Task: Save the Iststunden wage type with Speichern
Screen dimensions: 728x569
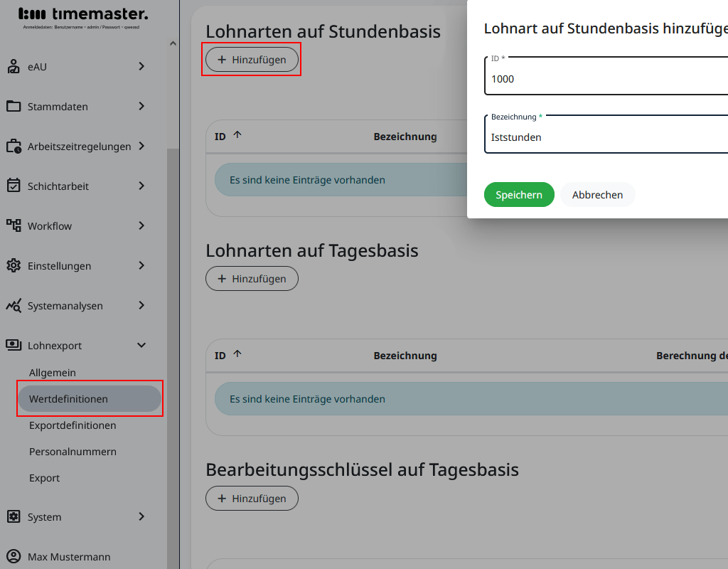Action: click(519, 194)
